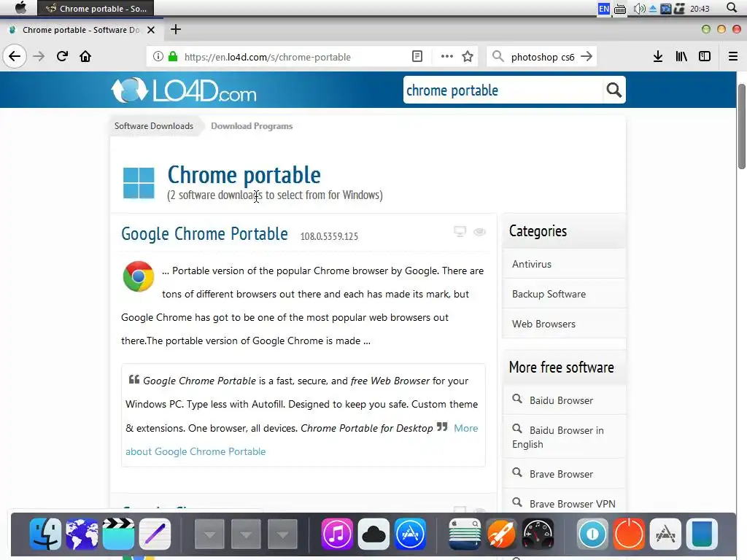Click the Windows logo beside heading
747x560 pixels.
point(139,183)
